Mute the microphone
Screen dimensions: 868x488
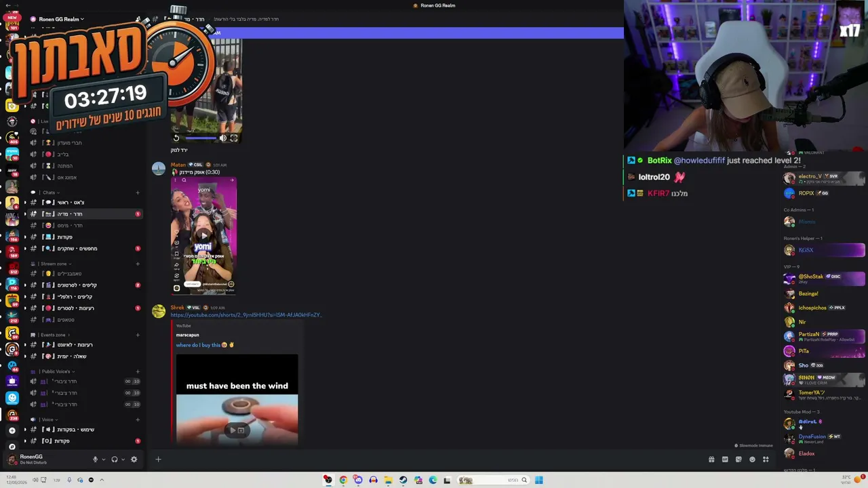(95, 460)
